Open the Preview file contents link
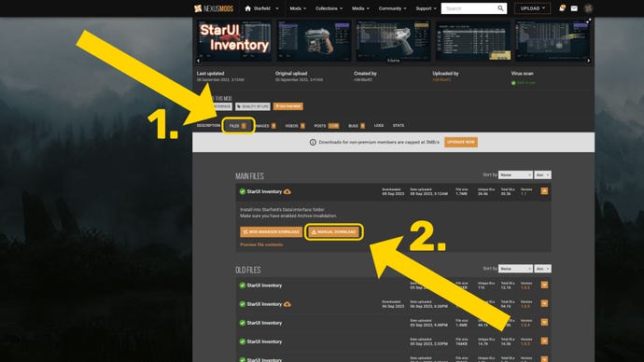This screenshot has width=644, height=362. (261, 244)
